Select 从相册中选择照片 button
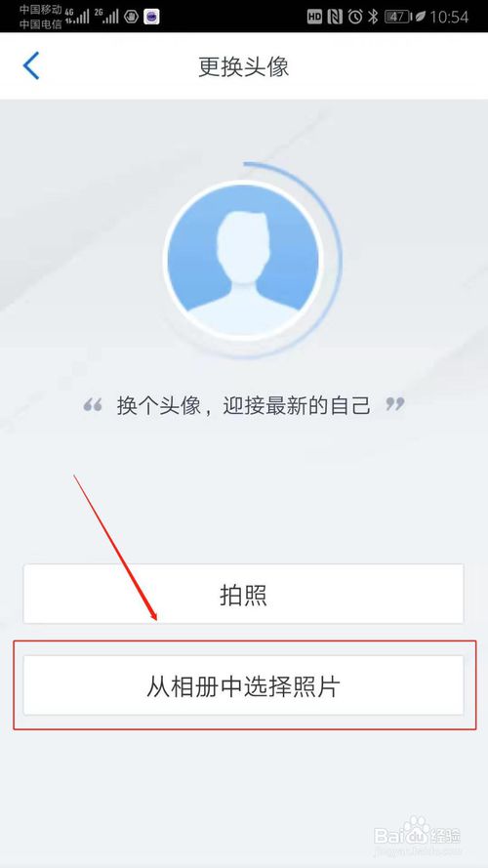Image resolution: width=488 pixels, height=868 pixels. pyautogui.click(x=243, y=685)
